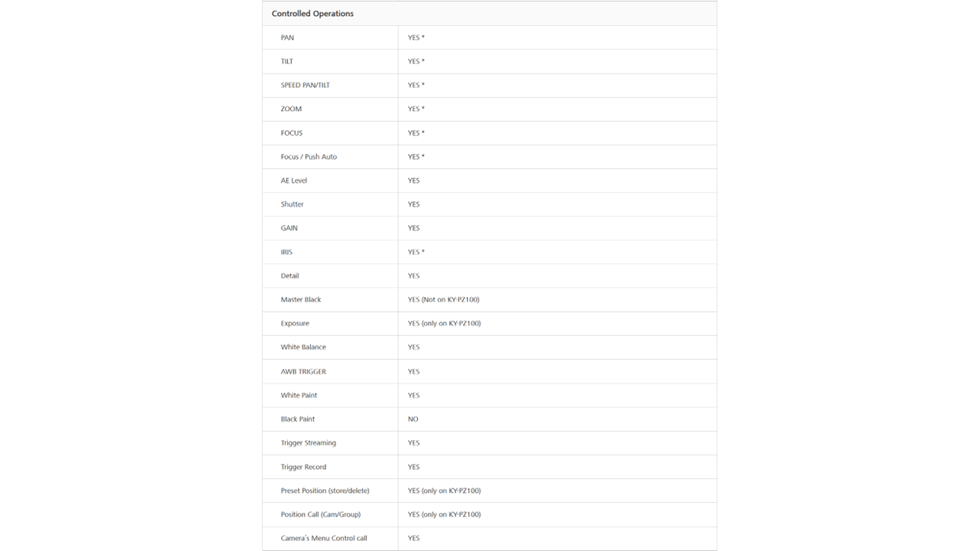This screenshot has width=980, height=551.
Task: Click the NO value for Black Paint
Action: click(x=413, y=419)
